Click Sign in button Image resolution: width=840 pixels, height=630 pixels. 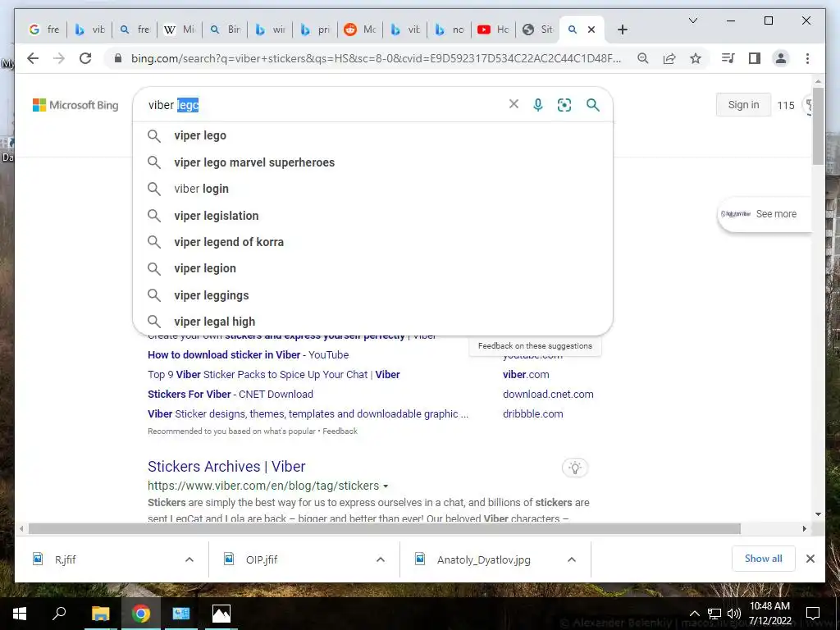743,105
